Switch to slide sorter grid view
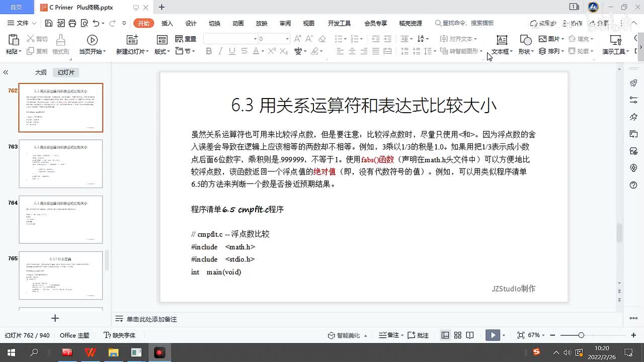This screenshot has height=362, width=644. click(x=458, y=335)
